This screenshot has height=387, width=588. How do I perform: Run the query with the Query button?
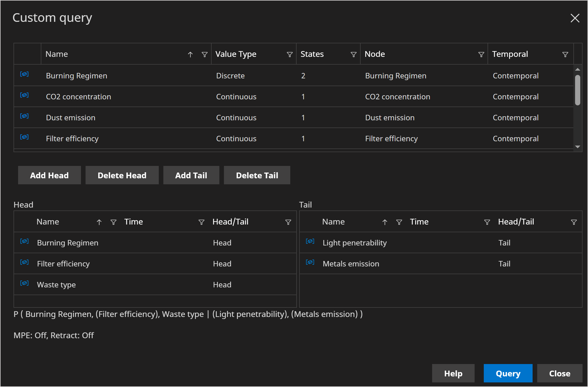[x=508, y=373]
